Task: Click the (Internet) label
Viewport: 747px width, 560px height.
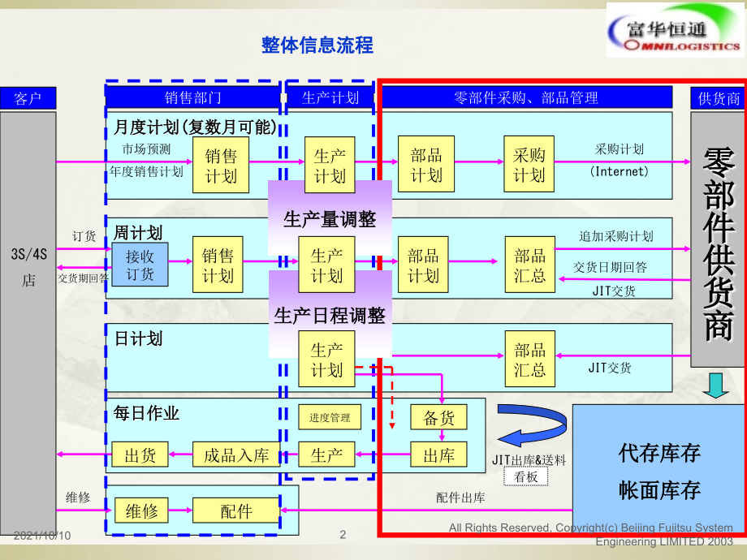Action: coord(619,171)
